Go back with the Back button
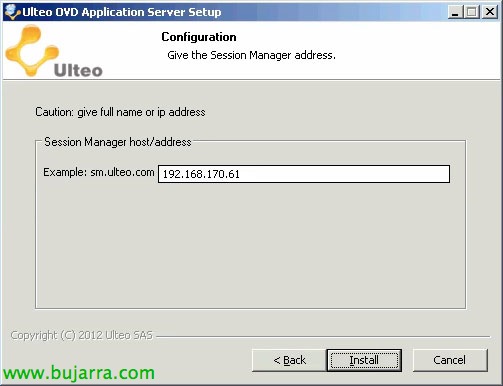The width and height of the screenshot is (503, 386). pyautogui.click(x=289, y=360)
